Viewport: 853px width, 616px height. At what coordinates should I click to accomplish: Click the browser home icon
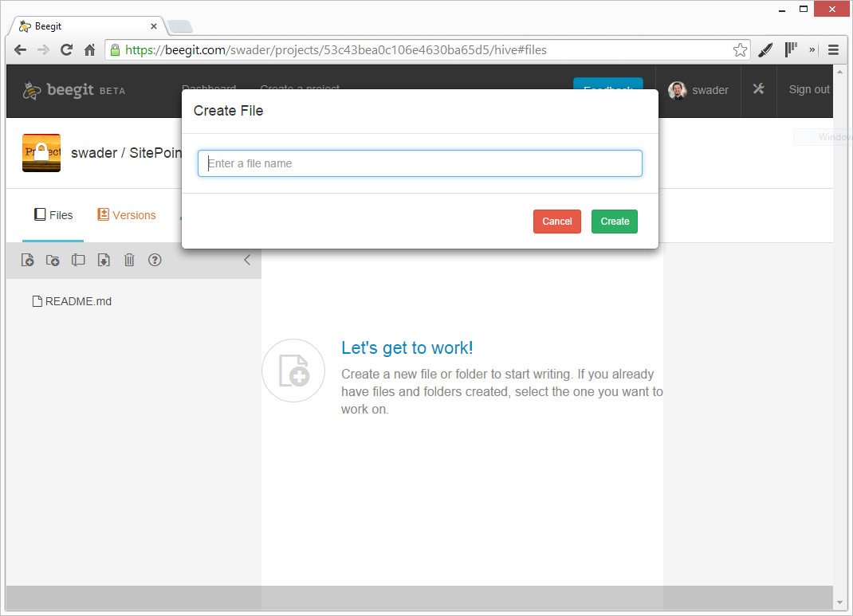point(90,50)
